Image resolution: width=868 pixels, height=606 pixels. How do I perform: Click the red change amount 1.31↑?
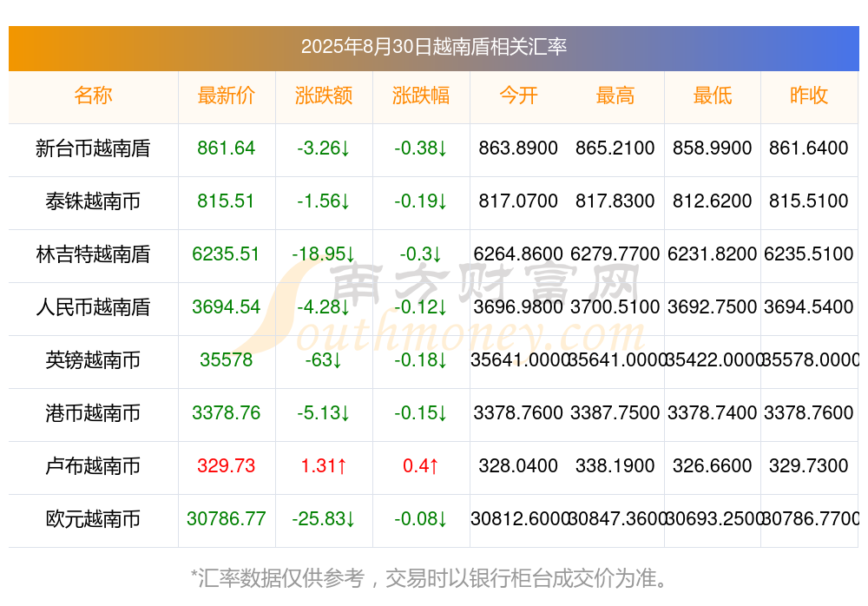click(323, 466)
